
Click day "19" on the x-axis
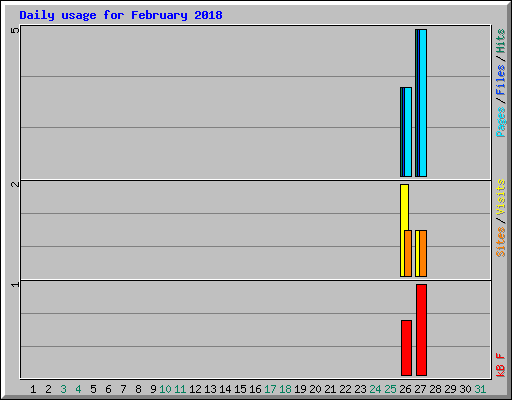point(300,389)
